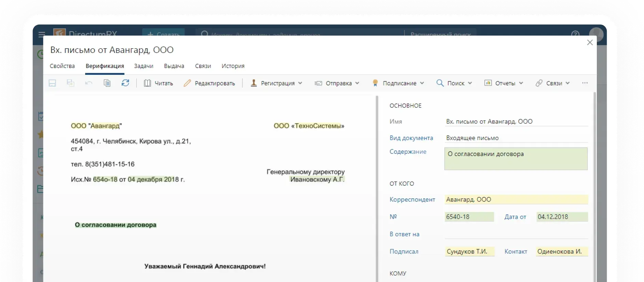Image resolution: width=644 pixels, height=282 pixels.
Task: Click highlighted ООО «ТехноСистемы» in document
Action: pyautogui.click(x=309, y=126)
